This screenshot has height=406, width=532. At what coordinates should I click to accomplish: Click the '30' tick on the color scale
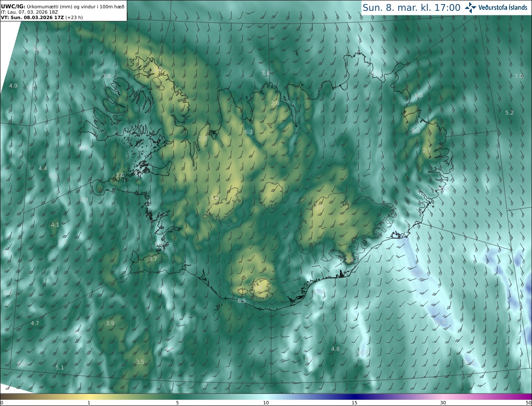443,403
